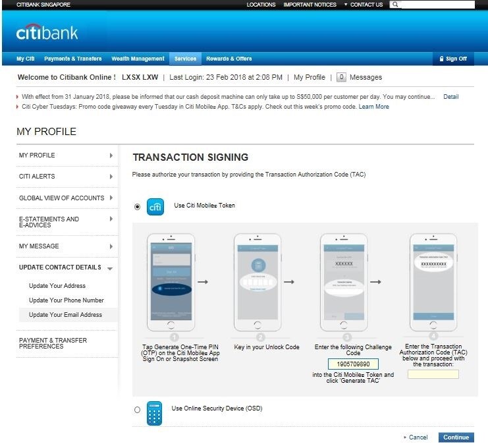Click the CITI ALERTS sidebar label
Image resolution: width=488 pixels, height=448 pixels.
pos(37,176)
